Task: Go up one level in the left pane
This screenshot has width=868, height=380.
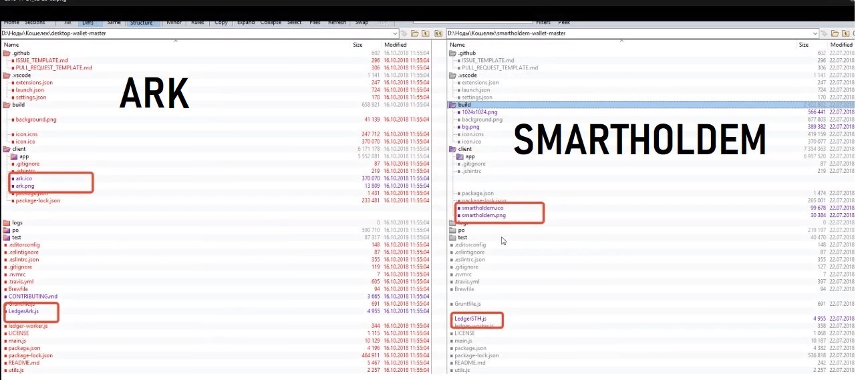Action: [x=425, y=33]
